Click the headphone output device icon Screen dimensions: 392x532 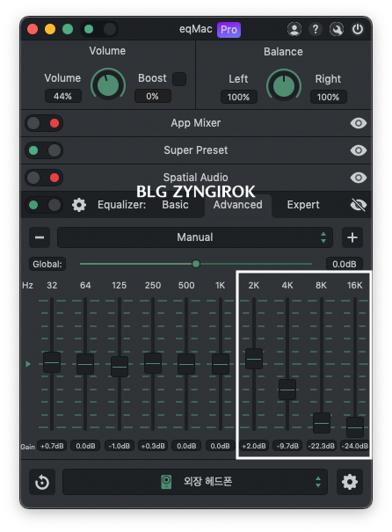click(x=166, y=482)
